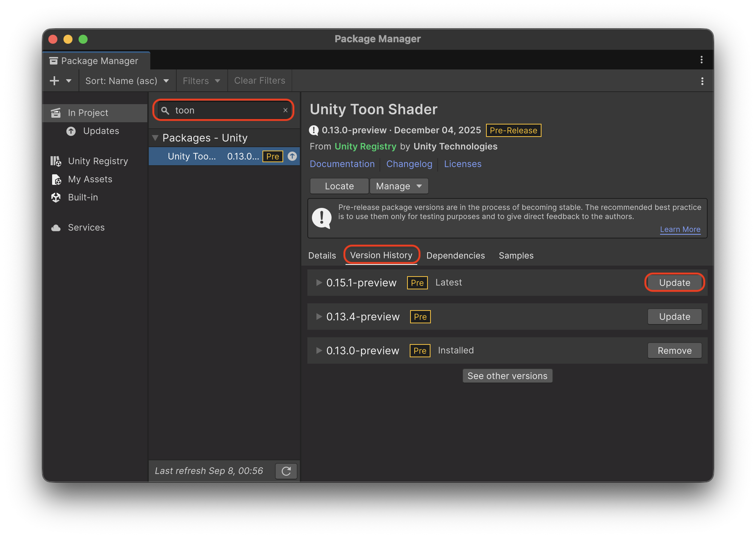Follow the Learn More link
Image resolution: width=756 pixels, height=538 pixels.
[680, 229]
